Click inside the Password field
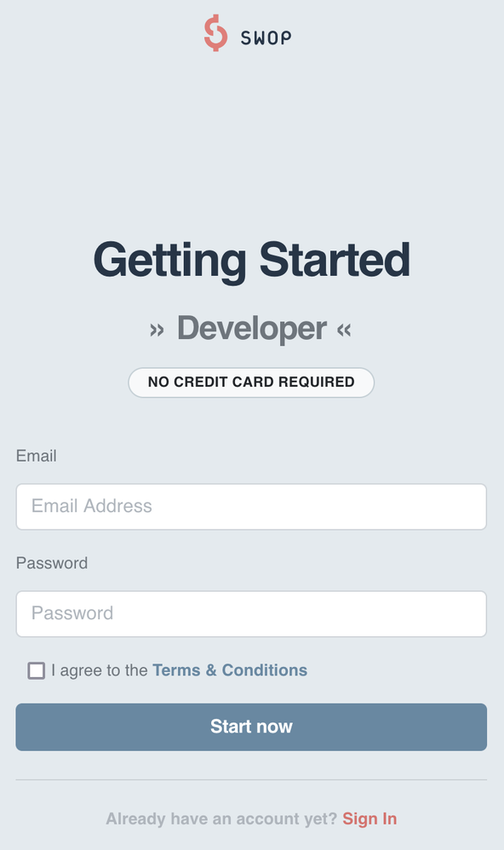The width and height of the screenshot is (504, 850). click(x=251, y=613)
